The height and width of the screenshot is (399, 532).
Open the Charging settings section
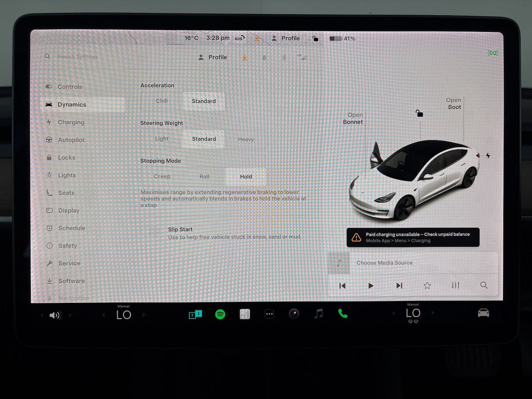71,122
